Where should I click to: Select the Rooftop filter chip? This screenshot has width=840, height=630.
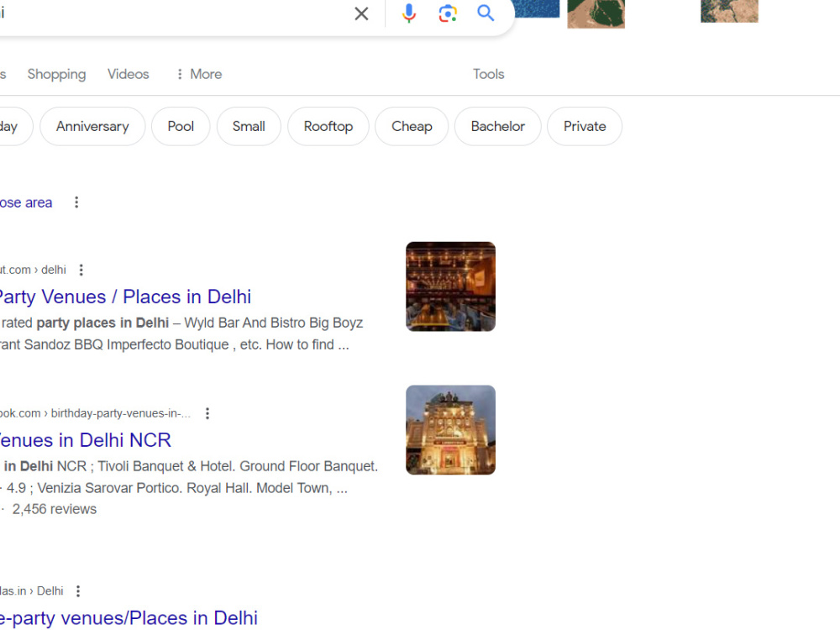point(328,127)
